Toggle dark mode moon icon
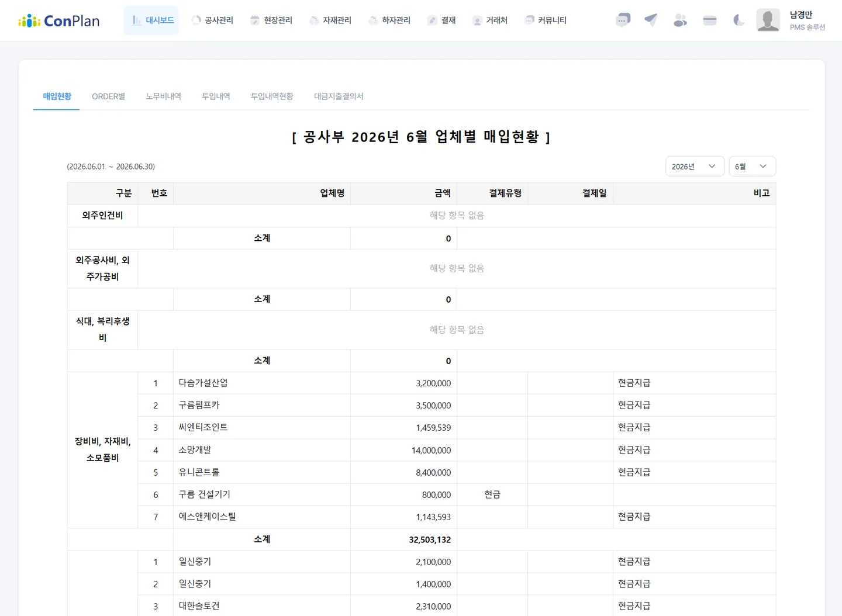This screenshot has width=842, height=616. [739, 20]
